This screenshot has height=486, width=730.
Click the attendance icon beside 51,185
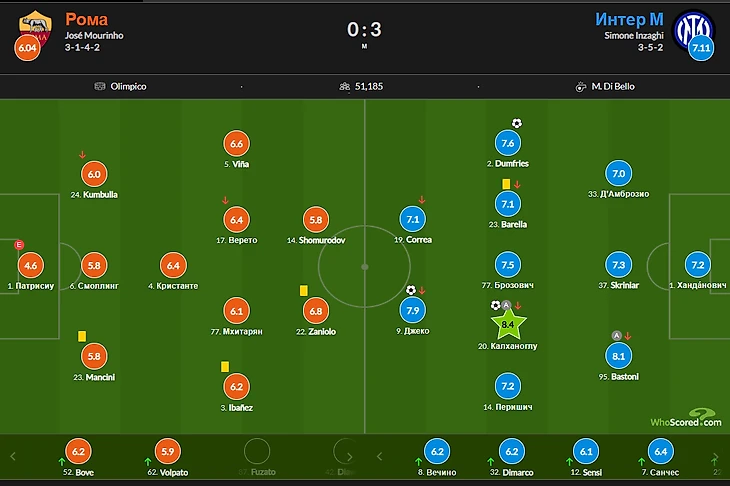tap(345, 86)
